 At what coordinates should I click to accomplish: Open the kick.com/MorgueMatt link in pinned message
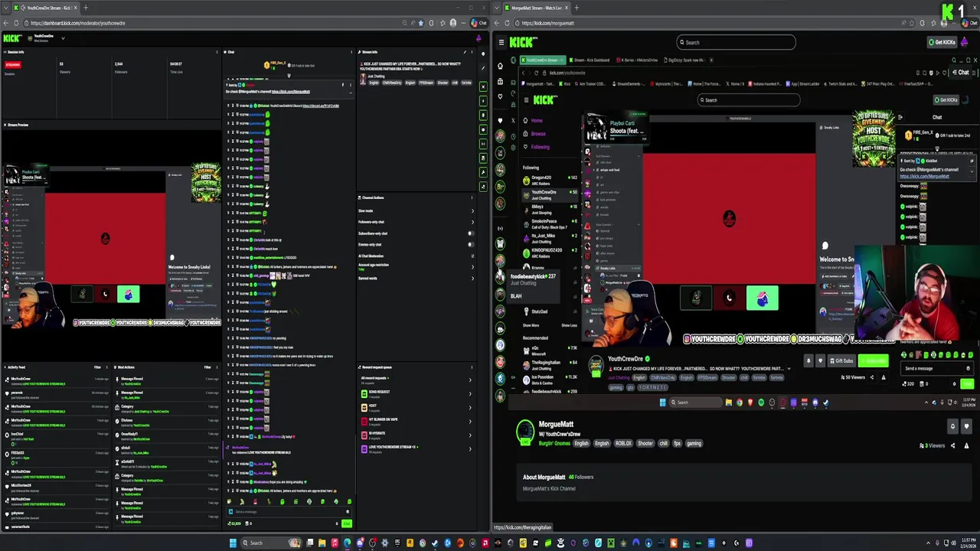[x=290, y=92]
